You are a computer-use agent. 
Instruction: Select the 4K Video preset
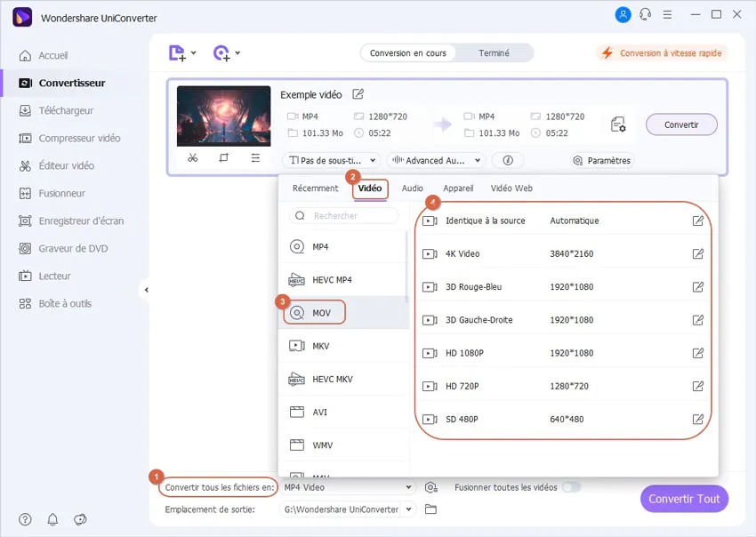coord(563,253)
